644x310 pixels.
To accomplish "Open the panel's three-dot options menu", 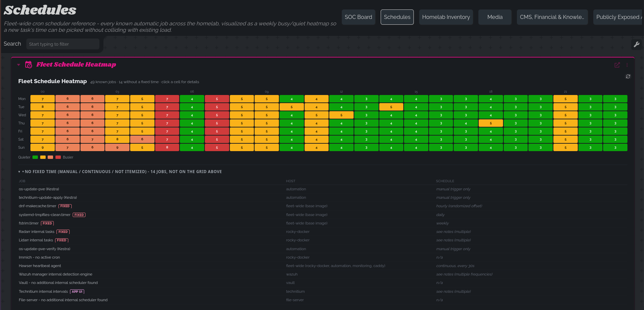I will pyautogui.click(x=627, y=65).
